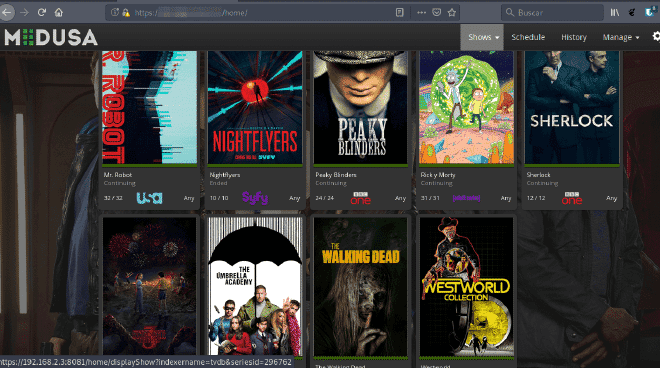This screenshot has height=368, width=660.
Task: Click the 12 / 12 episode count
Action: [536, 198]
